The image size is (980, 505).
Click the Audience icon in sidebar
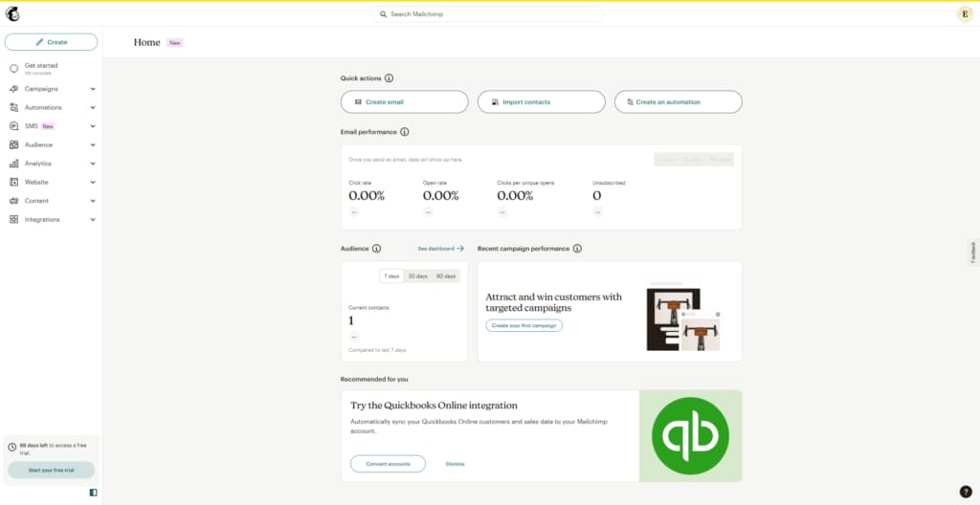[13, 145]
